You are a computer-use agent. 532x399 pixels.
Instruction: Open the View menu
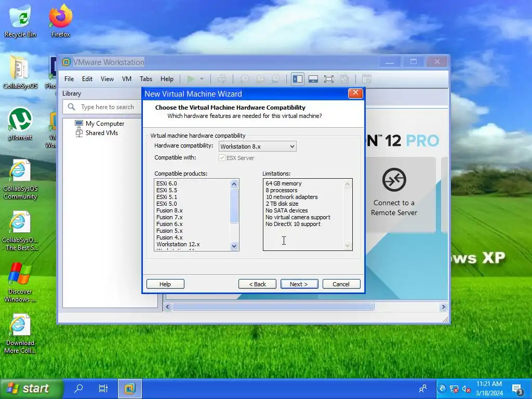click(x=107, y=79)
